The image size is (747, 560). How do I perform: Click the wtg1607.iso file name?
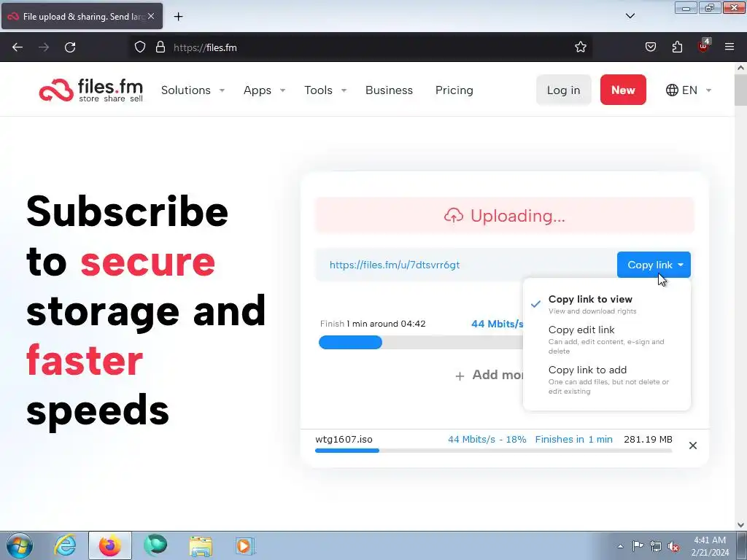click(344, 439)
